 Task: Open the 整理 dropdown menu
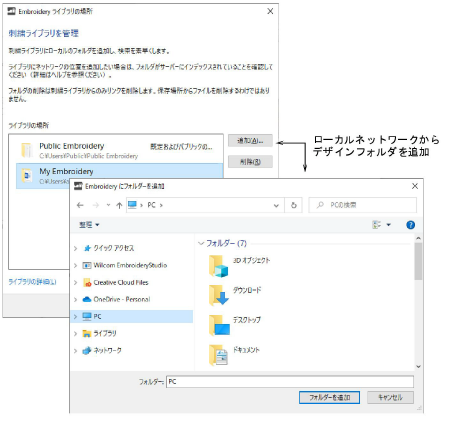89,225
